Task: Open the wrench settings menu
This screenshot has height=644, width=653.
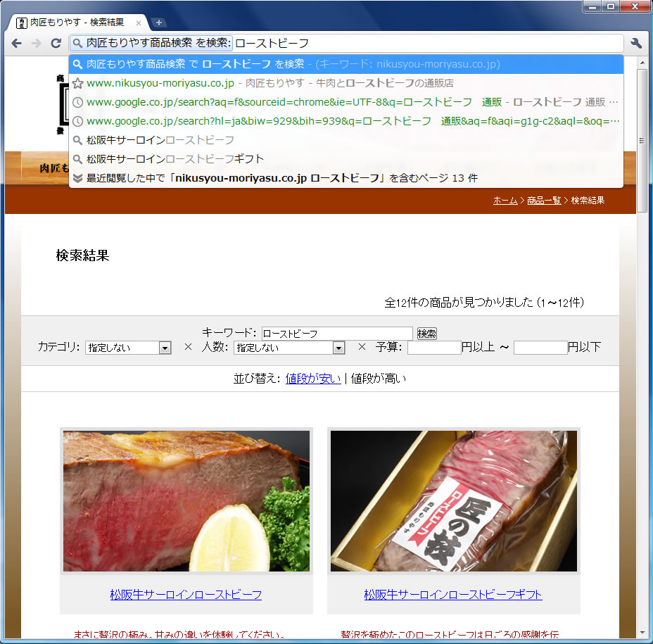Action: click(x=636, y=43)
